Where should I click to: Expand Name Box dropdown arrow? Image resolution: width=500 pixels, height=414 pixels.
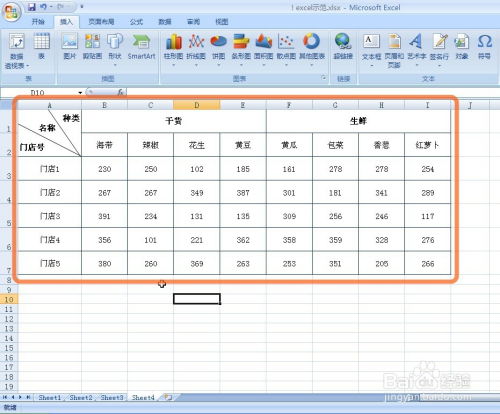tap(80, 93)
